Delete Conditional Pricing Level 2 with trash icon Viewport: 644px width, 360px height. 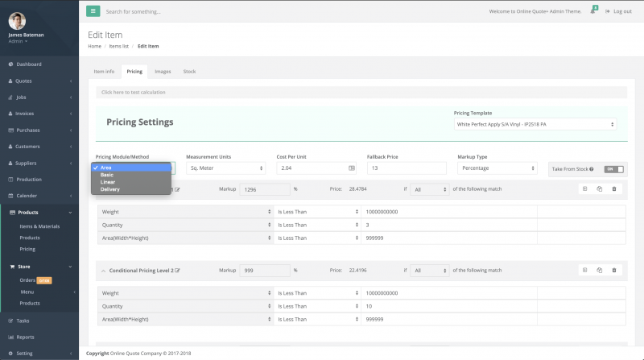(614, 270)
